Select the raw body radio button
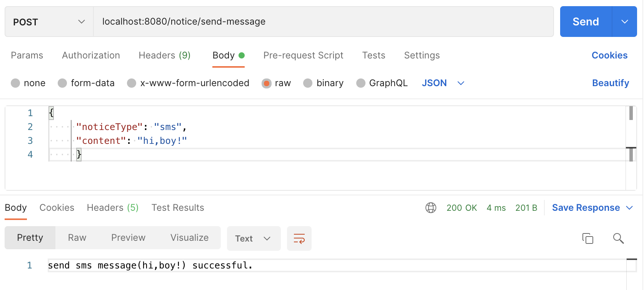 pos(266,83)
